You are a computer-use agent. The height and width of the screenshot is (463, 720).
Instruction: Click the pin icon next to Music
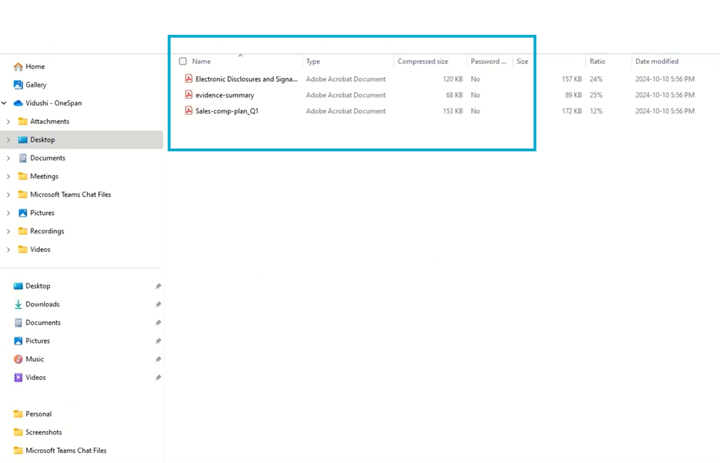pyautogui.click(x=158, y=359)
